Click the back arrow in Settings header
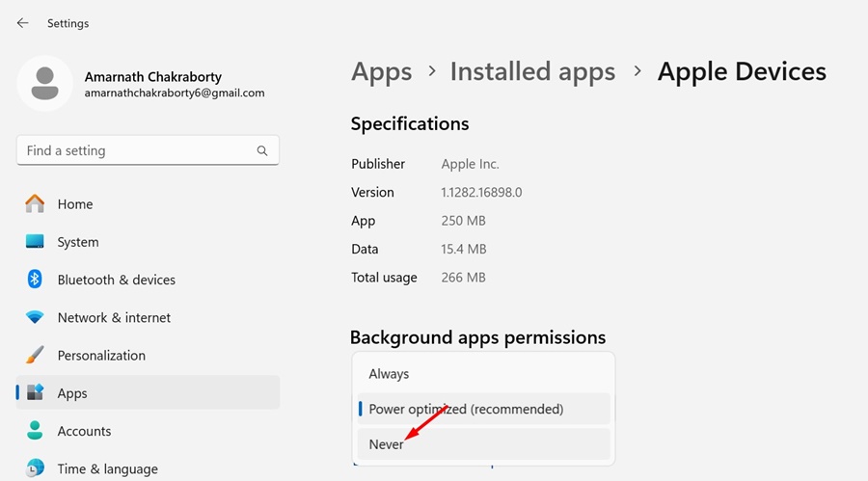Screen dimensions: 868x481 (22, 23)
